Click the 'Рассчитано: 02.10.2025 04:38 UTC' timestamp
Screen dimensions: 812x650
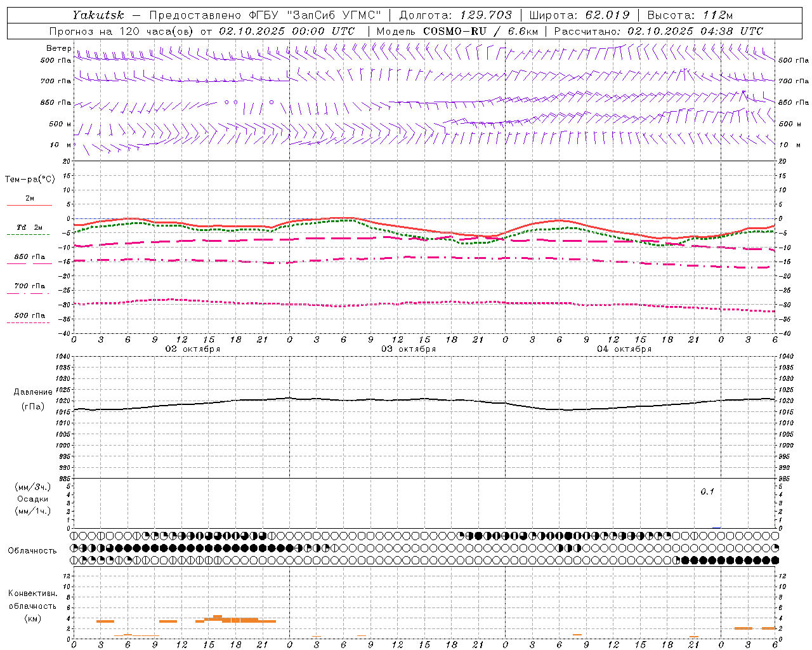click(x=658, y=31)
